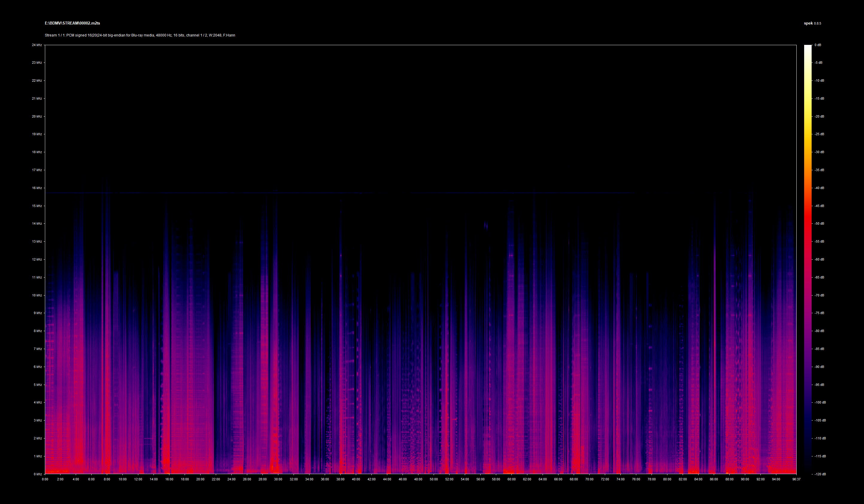Image resolution: width=864 pixels, height=504 pixels.
Task: Click the stream info PCM description line
Action: pyautogui.click(x=140, y=35)
